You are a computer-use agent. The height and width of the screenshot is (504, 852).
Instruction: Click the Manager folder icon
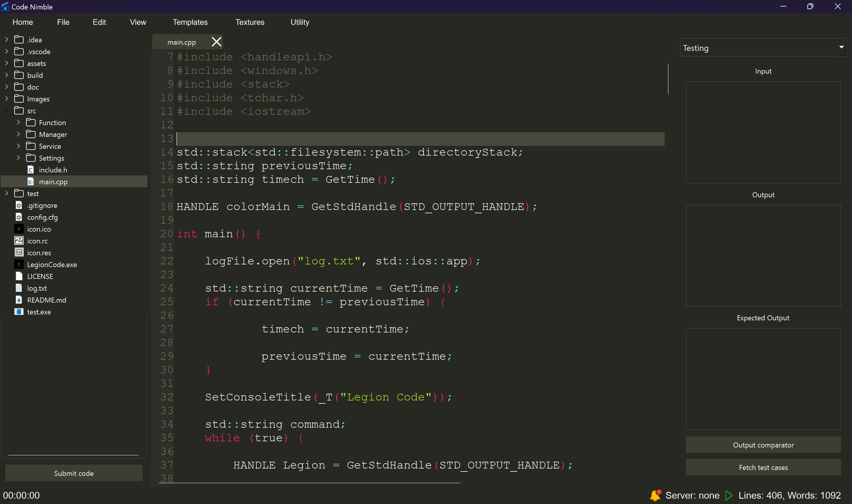coord(31,134)
